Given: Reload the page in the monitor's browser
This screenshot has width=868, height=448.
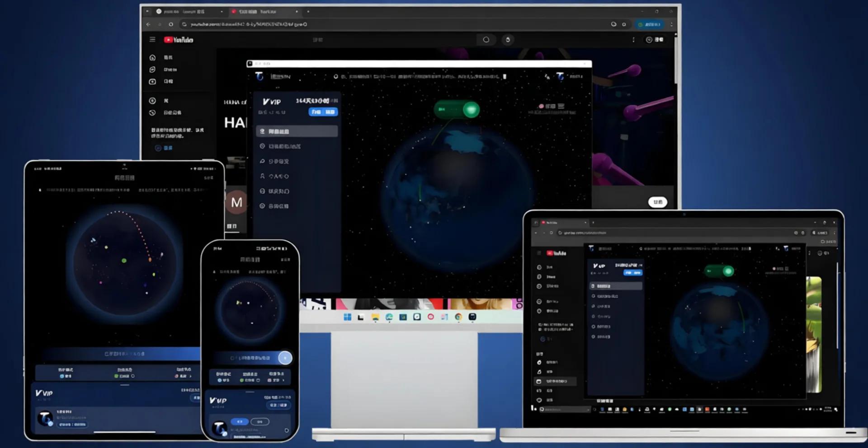Looking at the screenshot, I should point(171,24).
